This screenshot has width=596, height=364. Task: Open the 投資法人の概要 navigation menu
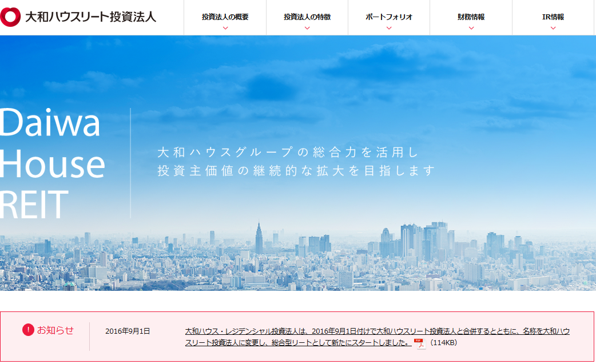pos(225,17)
